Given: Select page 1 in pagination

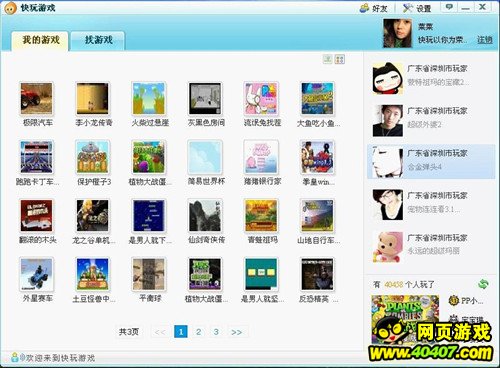Looking at the screenshot, I should coord(181,332).
